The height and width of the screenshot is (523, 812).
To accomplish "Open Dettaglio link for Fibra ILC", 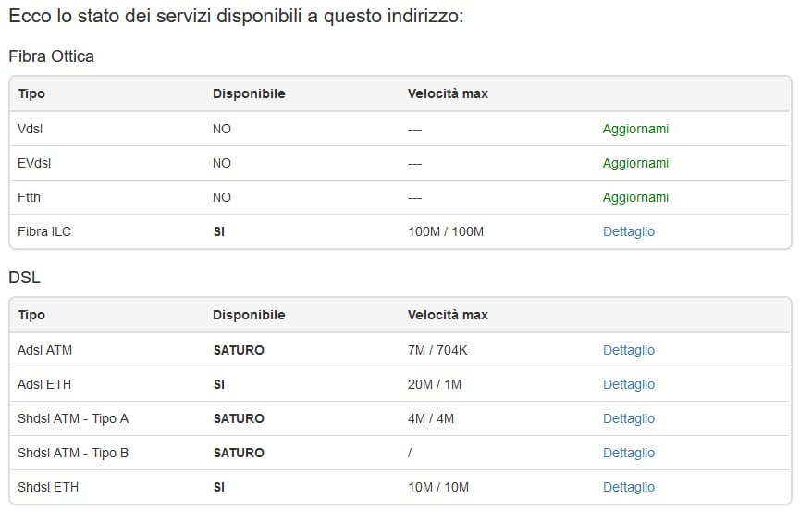I will pos(628,231).
